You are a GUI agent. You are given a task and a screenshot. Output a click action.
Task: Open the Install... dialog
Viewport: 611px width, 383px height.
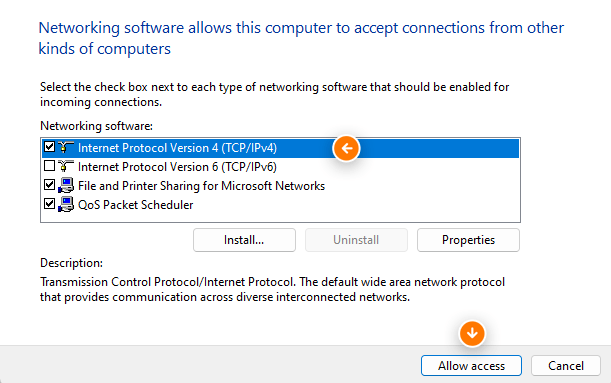pos(244,240)
